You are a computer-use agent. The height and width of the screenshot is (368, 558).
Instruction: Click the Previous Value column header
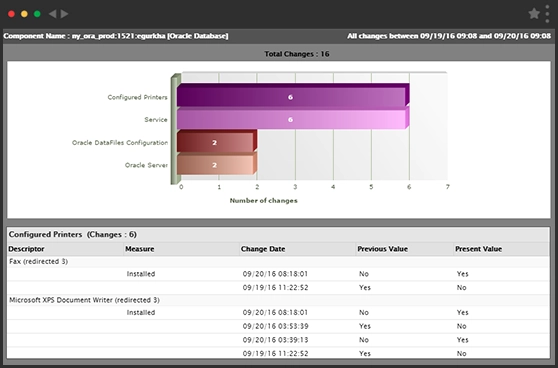[383, 249]
